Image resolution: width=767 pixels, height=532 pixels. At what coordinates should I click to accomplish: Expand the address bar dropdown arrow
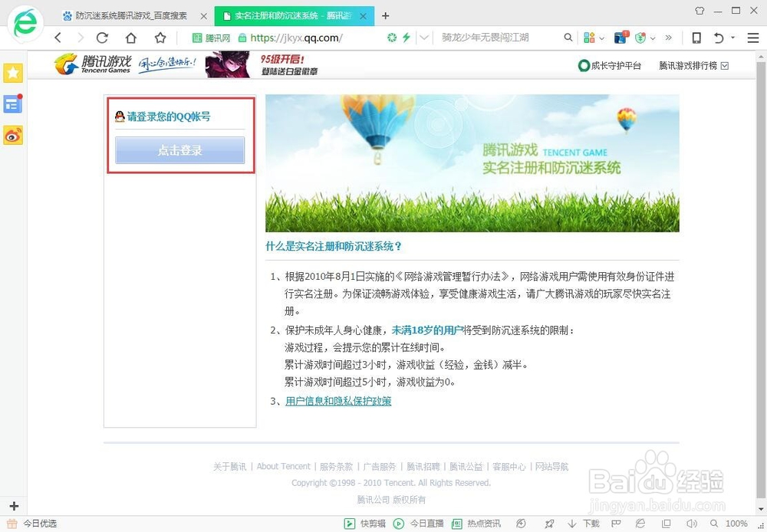424,37
